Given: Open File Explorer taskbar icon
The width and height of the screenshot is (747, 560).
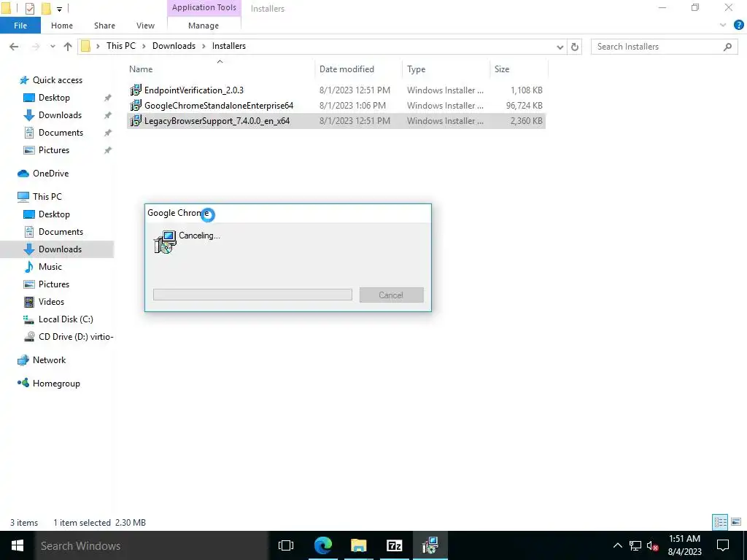Looking at the screenshot, I should (x=359, y=545).
